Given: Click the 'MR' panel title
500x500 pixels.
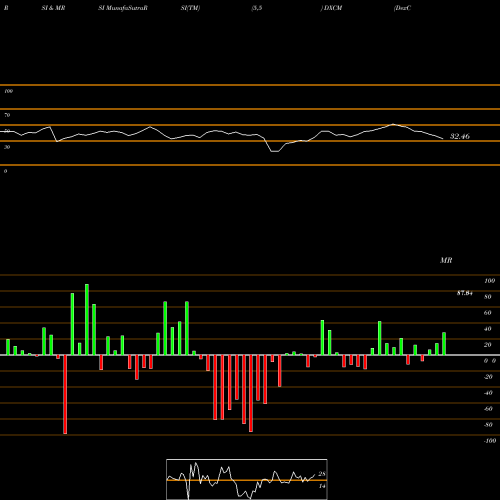Looking at the screenshot, I should (446, 260).
